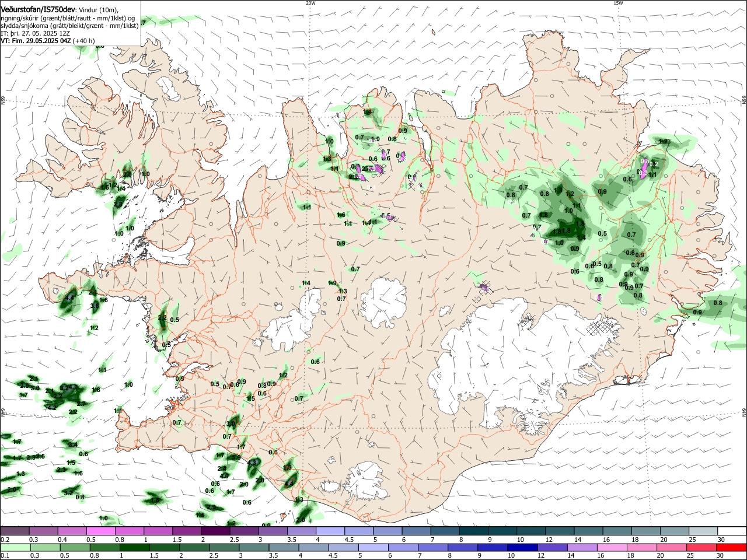Select the pale grey snow swatch labeled 25

tap(703, 531)
